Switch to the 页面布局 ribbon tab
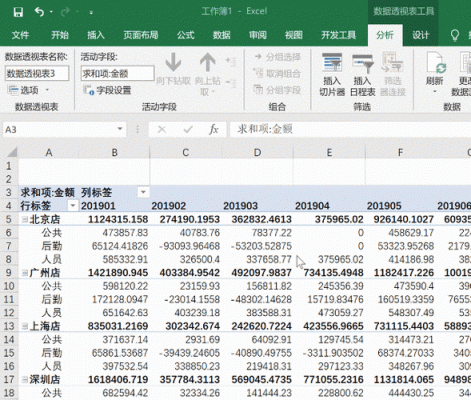This screenshot has width=471, height=400. coord(141,35)
